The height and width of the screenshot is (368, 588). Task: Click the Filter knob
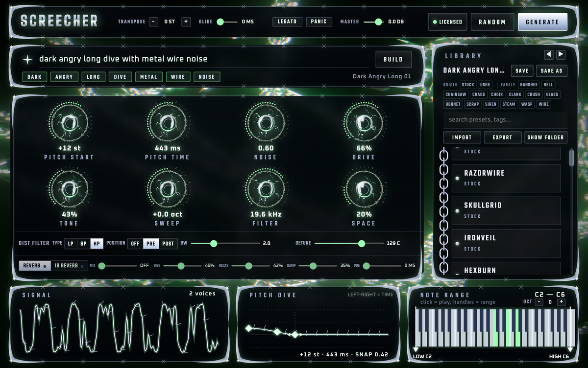(x=265, y=188)
